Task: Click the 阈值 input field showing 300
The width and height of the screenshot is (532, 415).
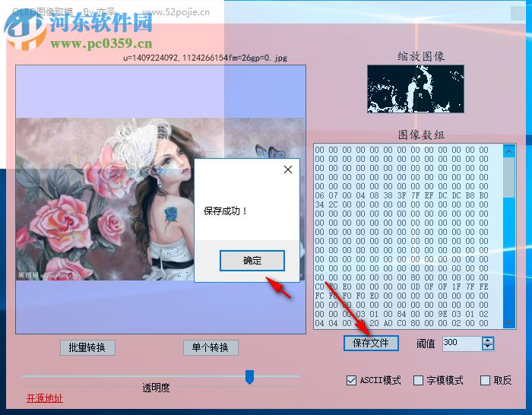Action: tap(462, 344)
